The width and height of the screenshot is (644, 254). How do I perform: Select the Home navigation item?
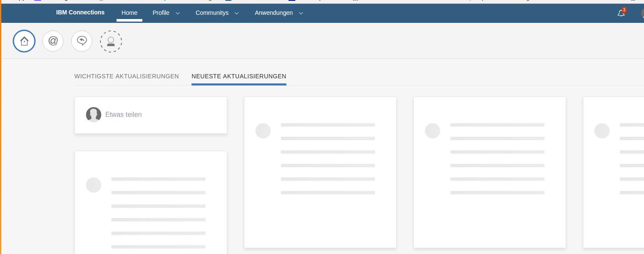(x=129, y=13)
